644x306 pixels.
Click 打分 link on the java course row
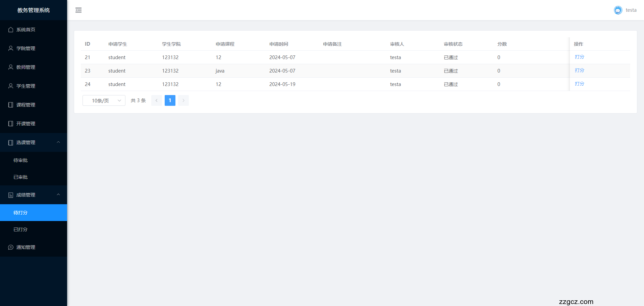(x=579, y=71)
